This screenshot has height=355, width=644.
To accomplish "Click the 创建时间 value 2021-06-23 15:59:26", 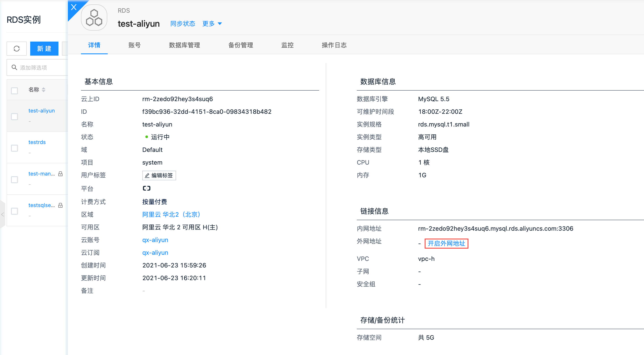I will 174,265.
